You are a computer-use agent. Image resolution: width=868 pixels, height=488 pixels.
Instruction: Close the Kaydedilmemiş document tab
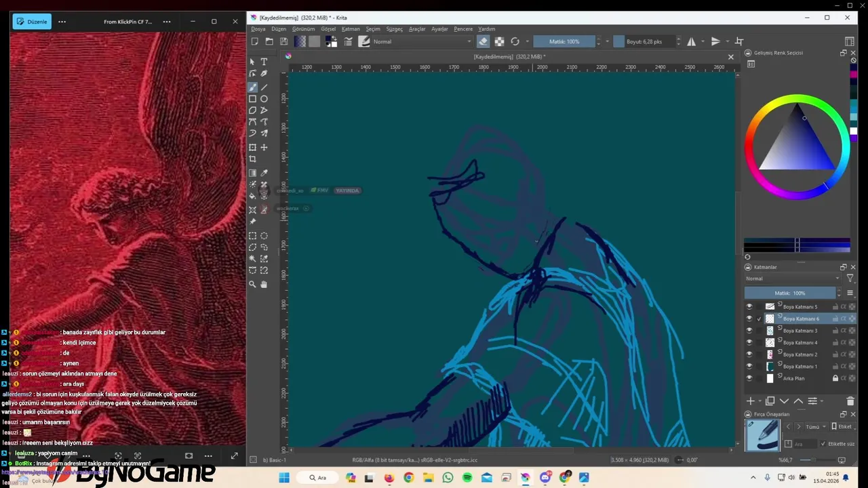click(x=730, y=57)
